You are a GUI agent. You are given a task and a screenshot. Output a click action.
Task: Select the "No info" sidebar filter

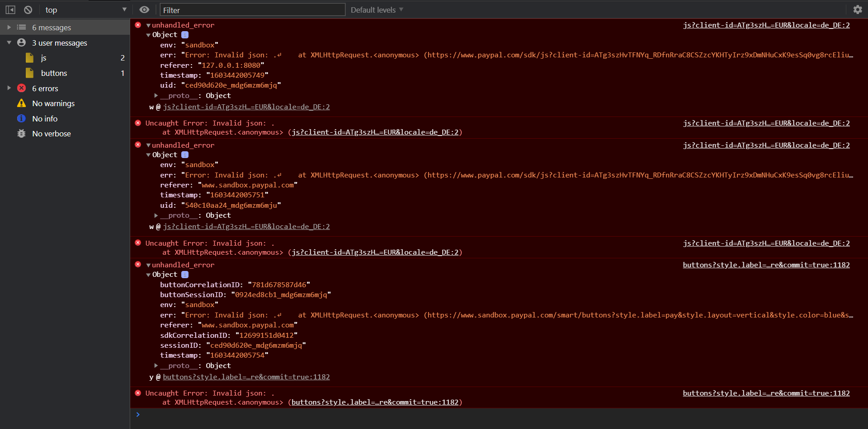tap(65, 119)
